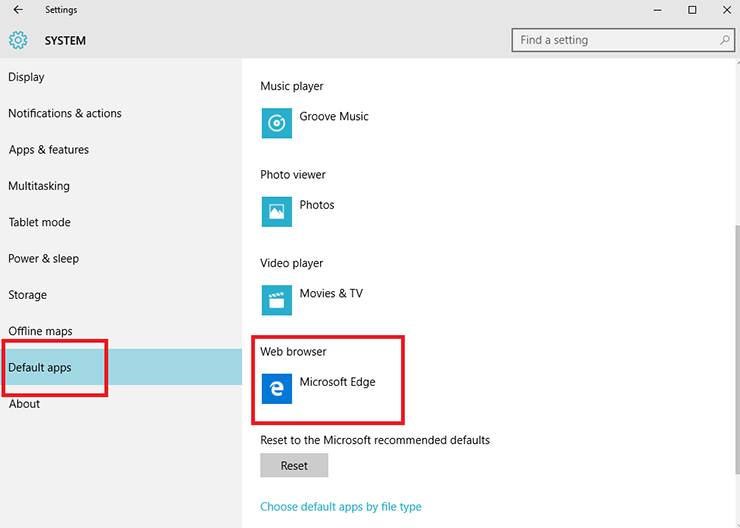Click the Microsoft Edge browser icon
The width and height of the screenshot is (740, 528).
[277, 389]
